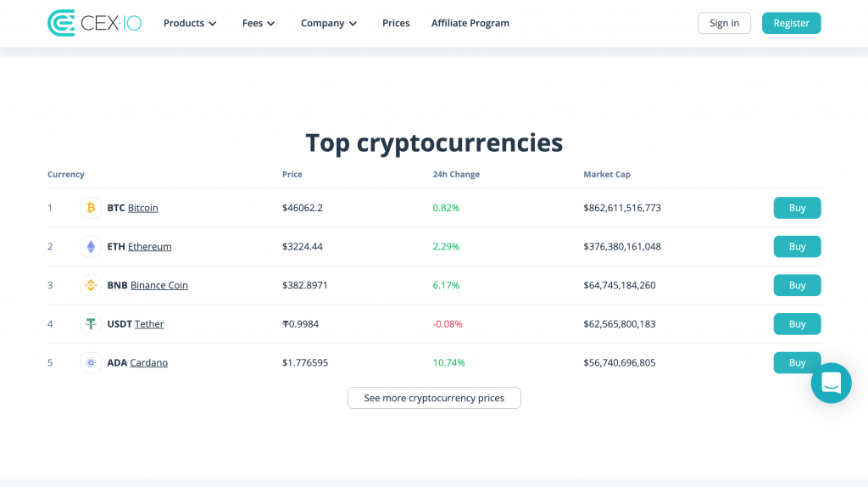Click the ETH ticker symbol

[115, 247]
